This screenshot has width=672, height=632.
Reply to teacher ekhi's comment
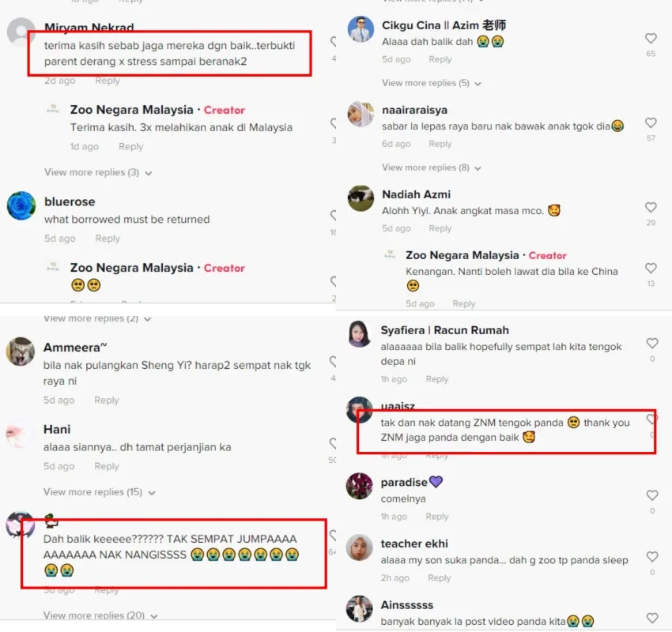point(440,577)
